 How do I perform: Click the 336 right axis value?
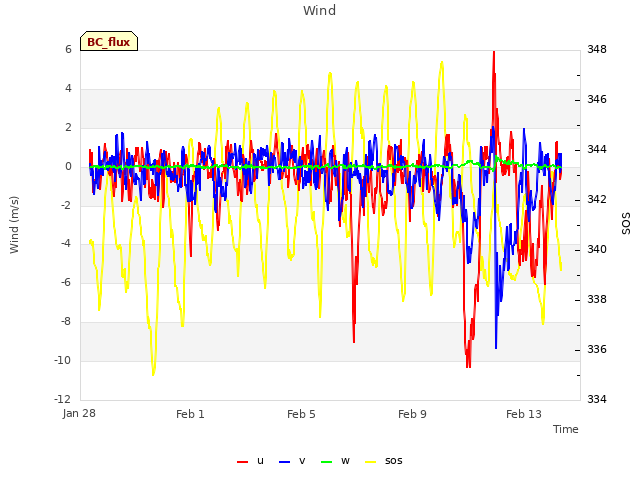coord(597,349)
